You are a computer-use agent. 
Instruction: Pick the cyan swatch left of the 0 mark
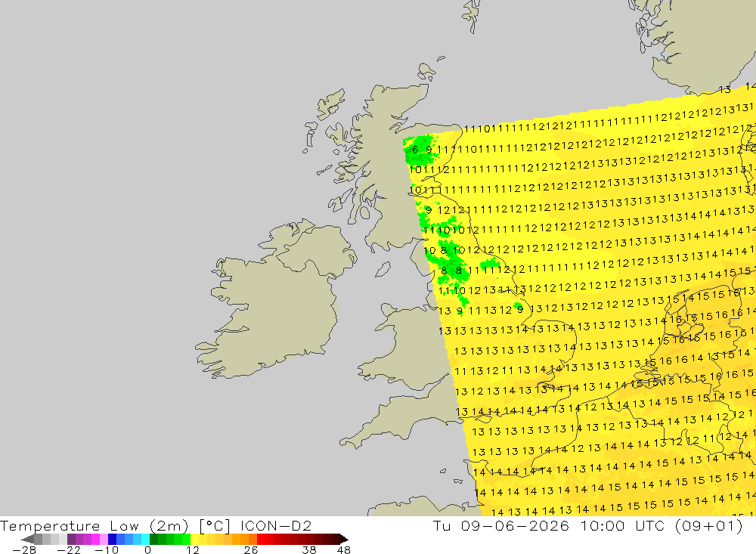[x=146, y=540]
